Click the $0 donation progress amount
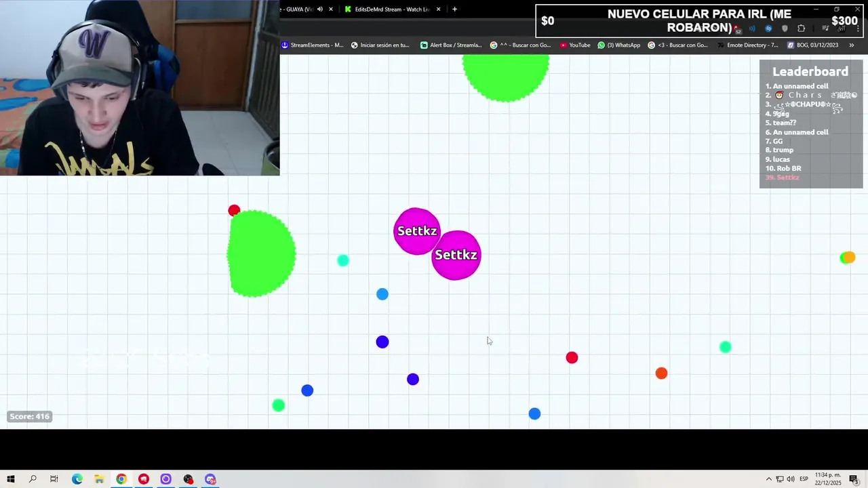868x488 pixels. (547, 21)
